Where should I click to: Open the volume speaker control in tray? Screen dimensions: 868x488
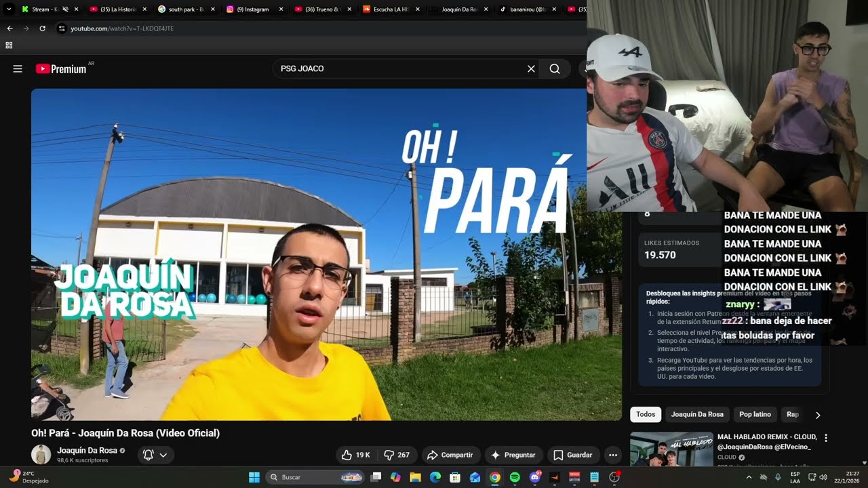click(x=823, y=477)
